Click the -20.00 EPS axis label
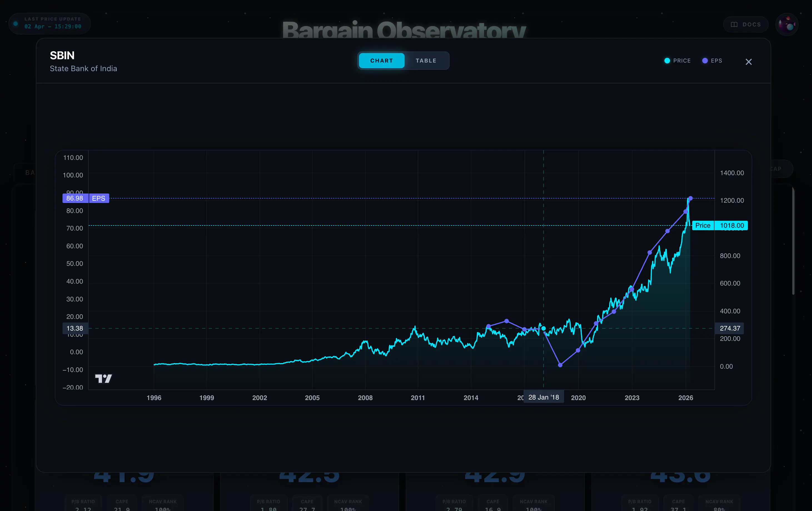This screenshot has height=511, width=812. click(x=73, y=387)
